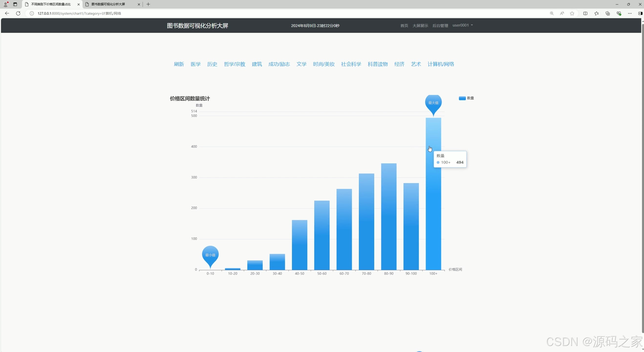Open a new tab with plus button
The image size is (644, 352).
click(x=148, y=4)
